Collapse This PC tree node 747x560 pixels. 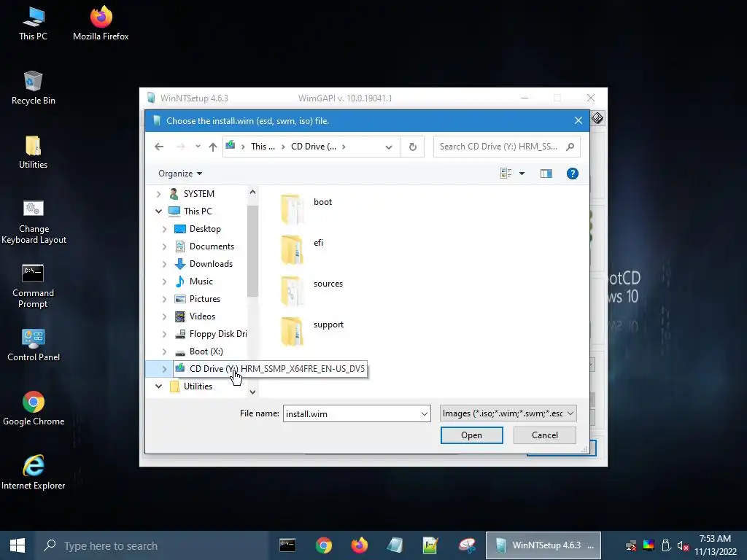[158, 211]
